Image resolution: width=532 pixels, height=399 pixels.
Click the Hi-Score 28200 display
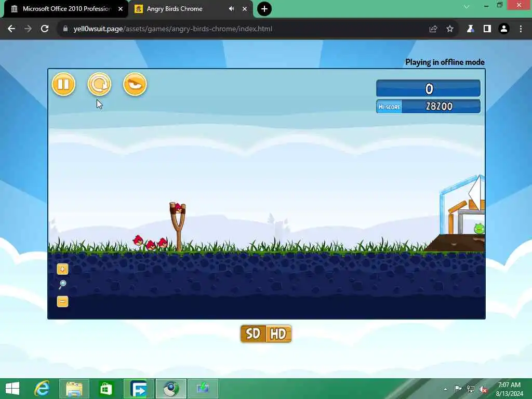point(429,106)
